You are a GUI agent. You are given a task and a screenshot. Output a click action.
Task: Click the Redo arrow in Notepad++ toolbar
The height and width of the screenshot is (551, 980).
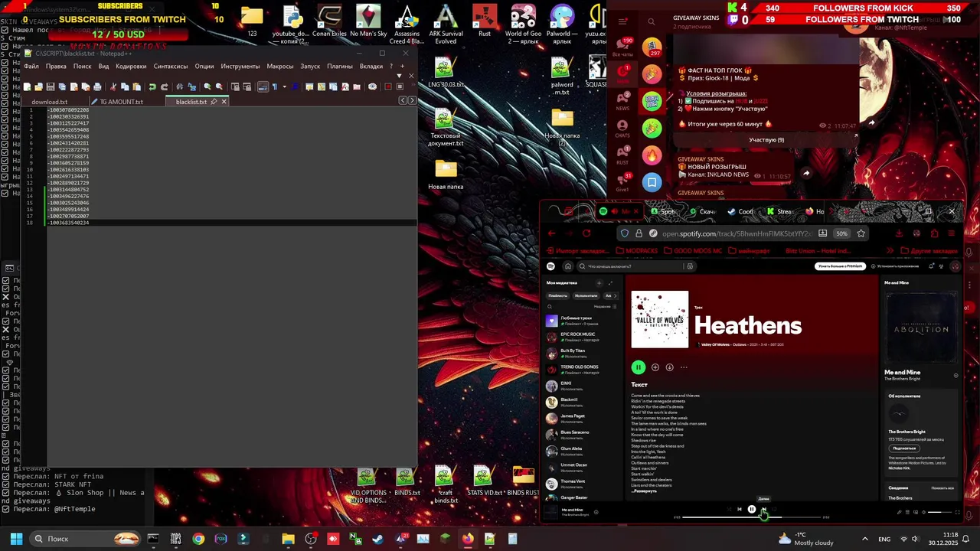164,87
